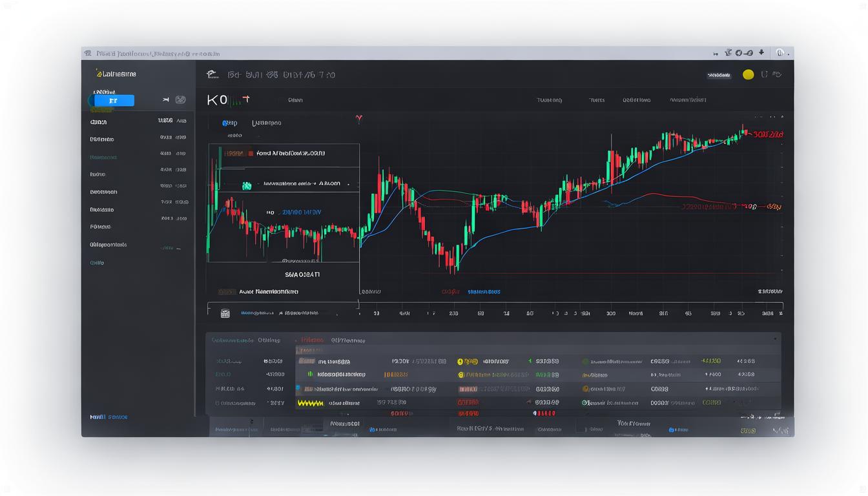Collapse the bottom panel using its top-right corner control
The image size is (868, 496).
click(775, 338)
